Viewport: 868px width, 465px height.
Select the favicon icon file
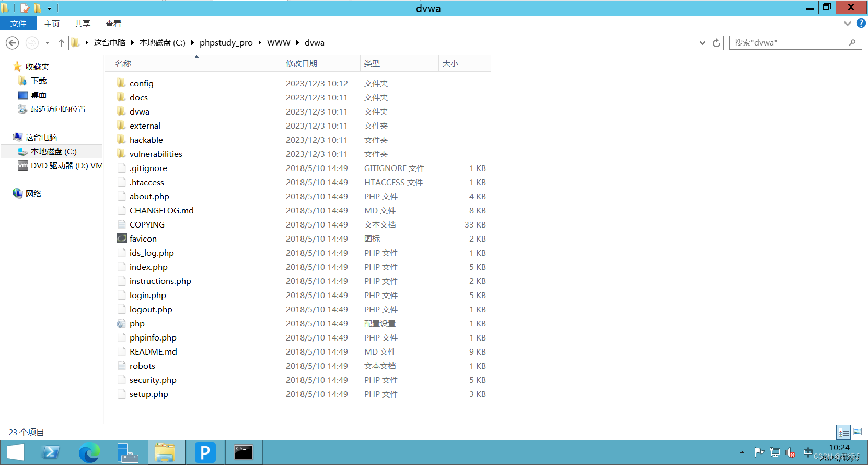122,239
